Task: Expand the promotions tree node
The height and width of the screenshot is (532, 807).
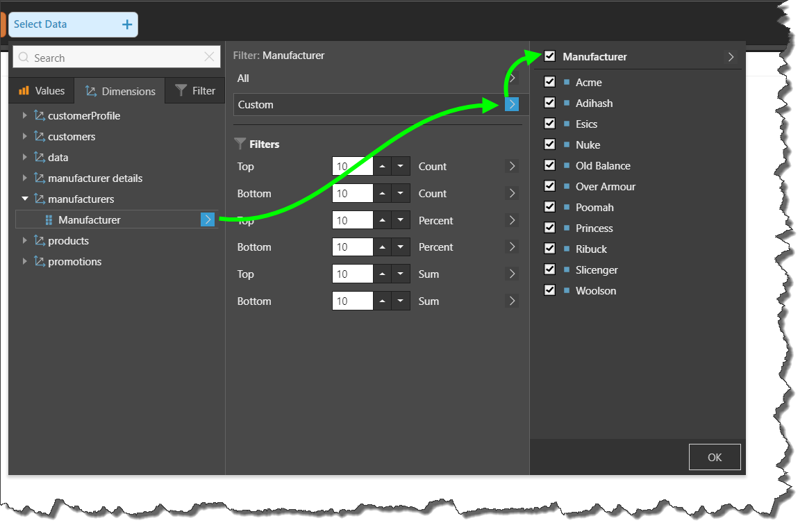Action: click(25, 261)
